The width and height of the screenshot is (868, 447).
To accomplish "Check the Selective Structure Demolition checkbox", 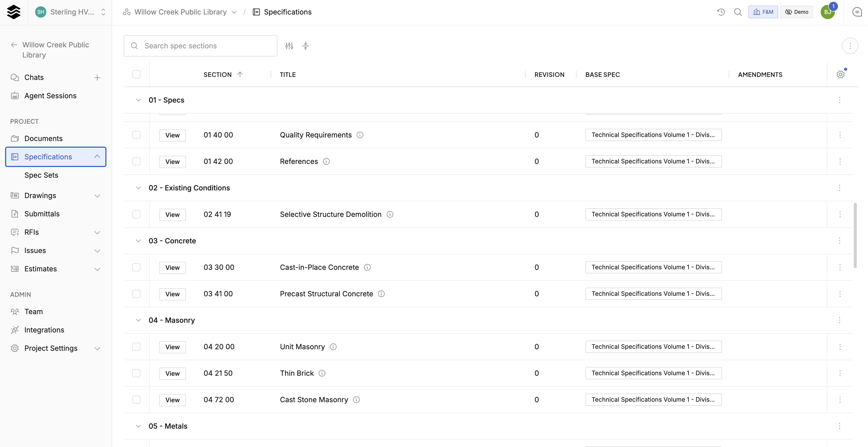I will click(136, 215).
